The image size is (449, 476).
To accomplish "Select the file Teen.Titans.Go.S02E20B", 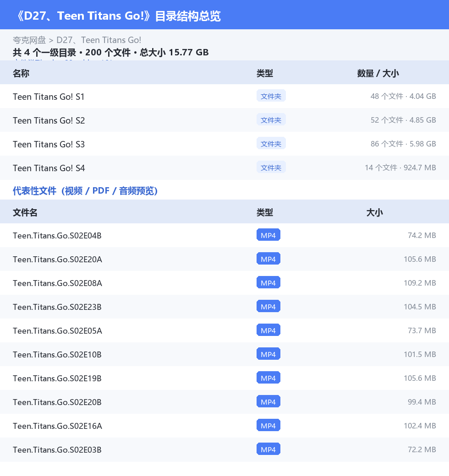I will point(57,402).
